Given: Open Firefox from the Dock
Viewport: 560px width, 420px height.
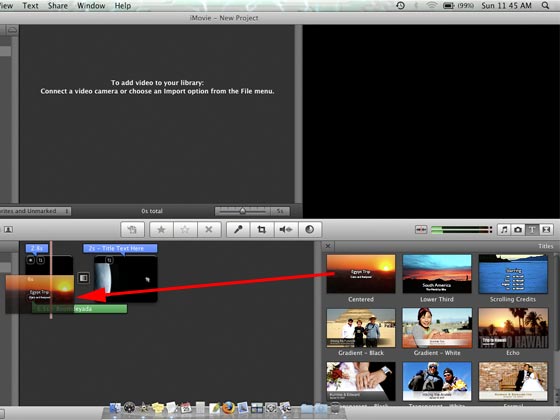Looking at the screenshot, I should (229, 408).
